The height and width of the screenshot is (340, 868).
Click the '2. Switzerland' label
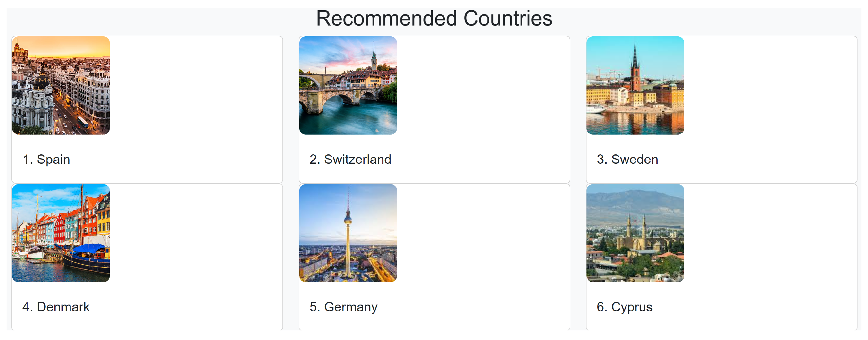(x=350, y=159)
